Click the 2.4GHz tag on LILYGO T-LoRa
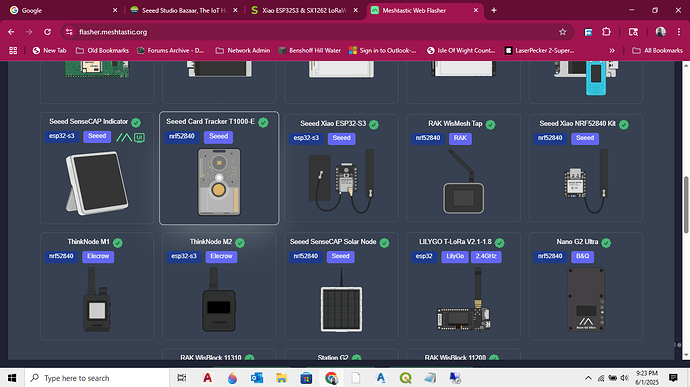The image size is (690, 387). pyautogui.click(x=486, y=256)
